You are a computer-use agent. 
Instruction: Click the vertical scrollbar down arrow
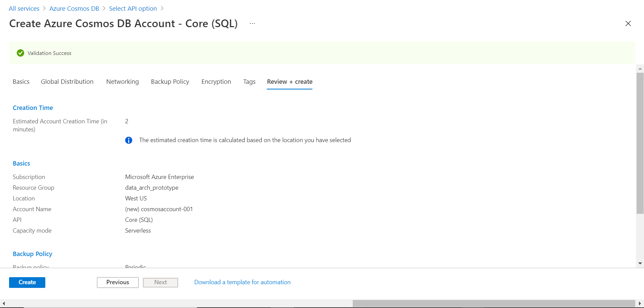click(x=640, y=263)
